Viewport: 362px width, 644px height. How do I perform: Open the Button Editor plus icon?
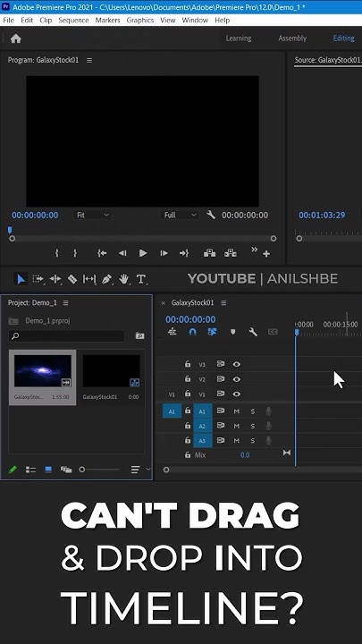[x=266, y=254]
